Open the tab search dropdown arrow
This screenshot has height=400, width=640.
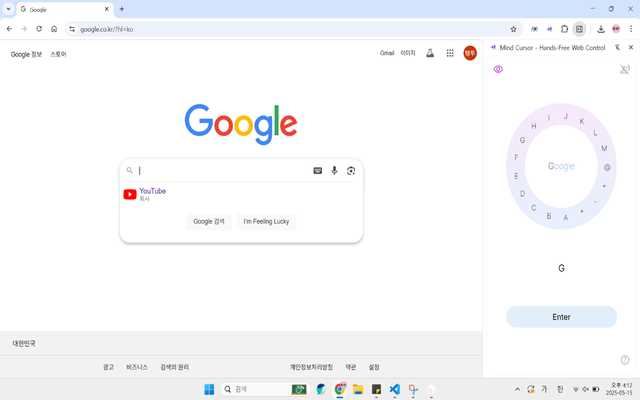[8, 9]
